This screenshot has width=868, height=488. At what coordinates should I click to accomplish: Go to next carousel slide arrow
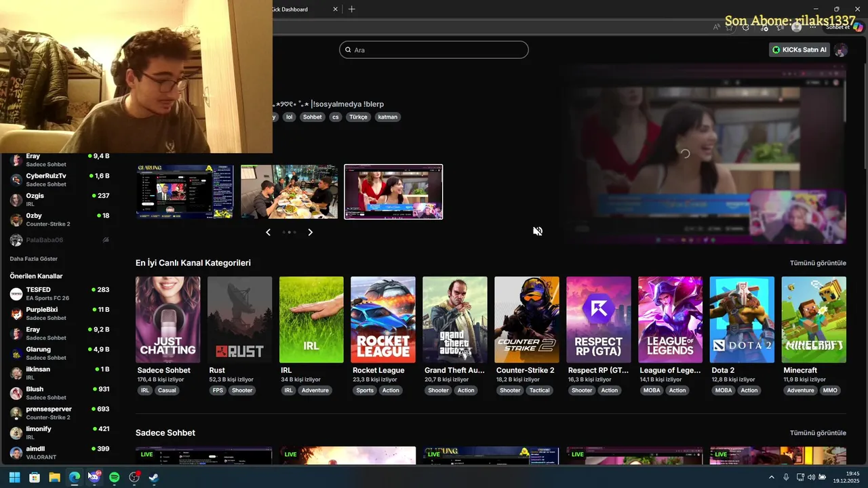coord(311,232)
